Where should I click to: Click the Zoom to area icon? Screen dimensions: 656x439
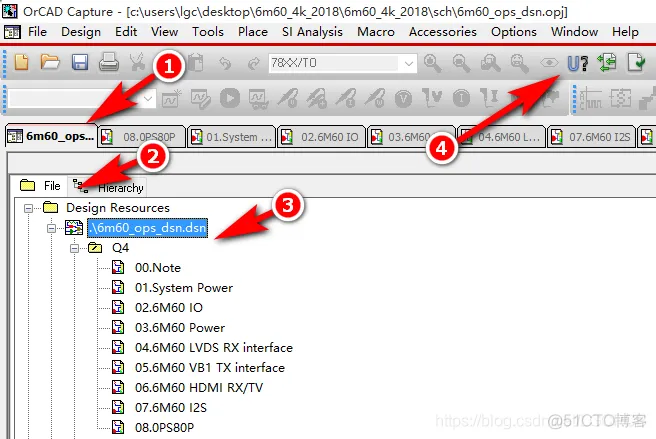(490, 63)
